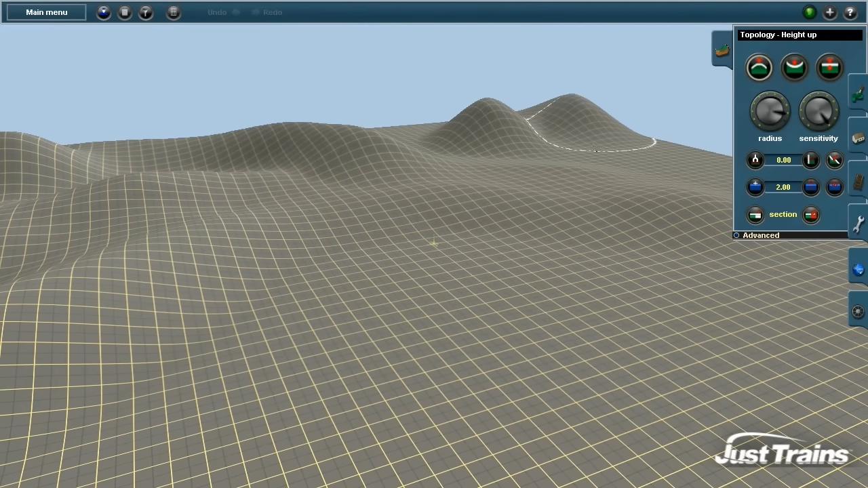Toggle the green indicator button in top bar

click(x=809, y=12)
